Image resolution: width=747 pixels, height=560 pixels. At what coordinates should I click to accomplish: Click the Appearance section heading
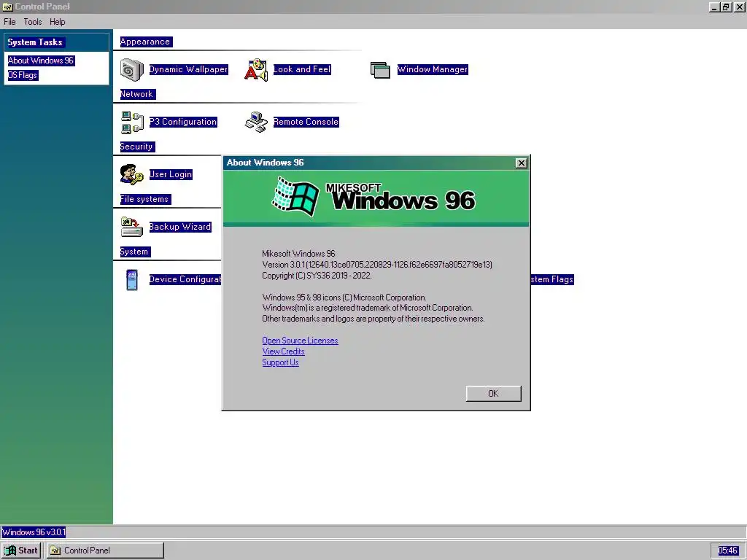click(x=145, y=42)
